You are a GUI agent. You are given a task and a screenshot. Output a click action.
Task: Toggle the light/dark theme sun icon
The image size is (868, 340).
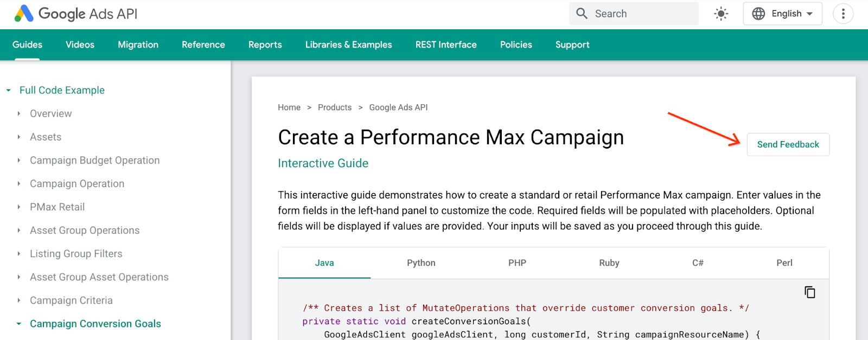(721, 14)
